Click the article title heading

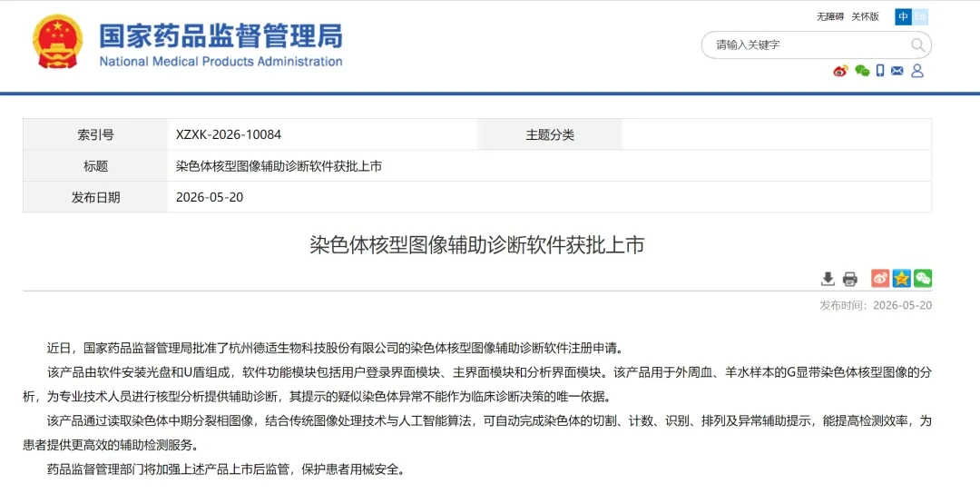[x=477, y=244]
